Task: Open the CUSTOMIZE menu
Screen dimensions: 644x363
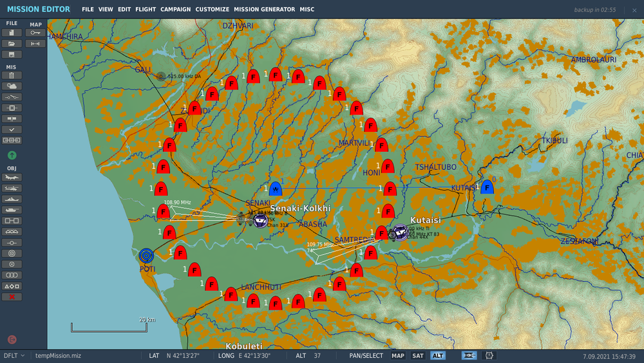Action: (x=212, y=9)
